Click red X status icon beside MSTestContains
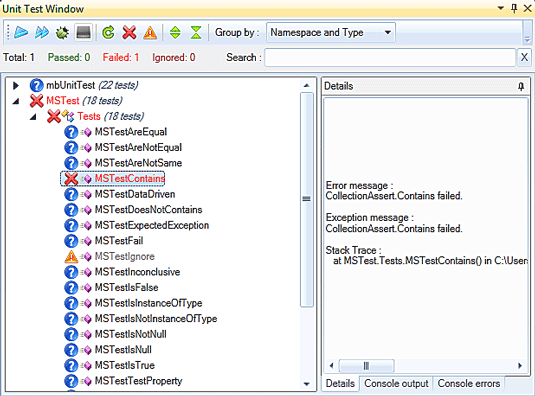 [71, 179]
